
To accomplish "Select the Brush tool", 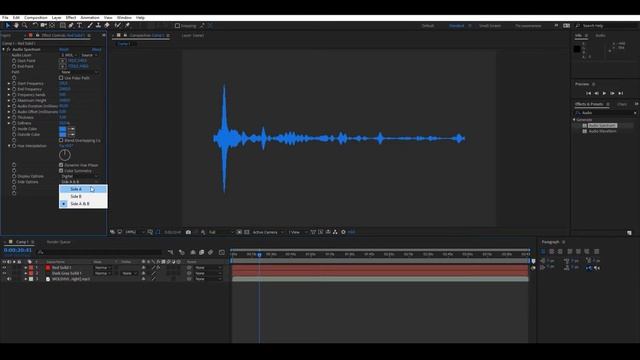I will [x=90, y=25].
